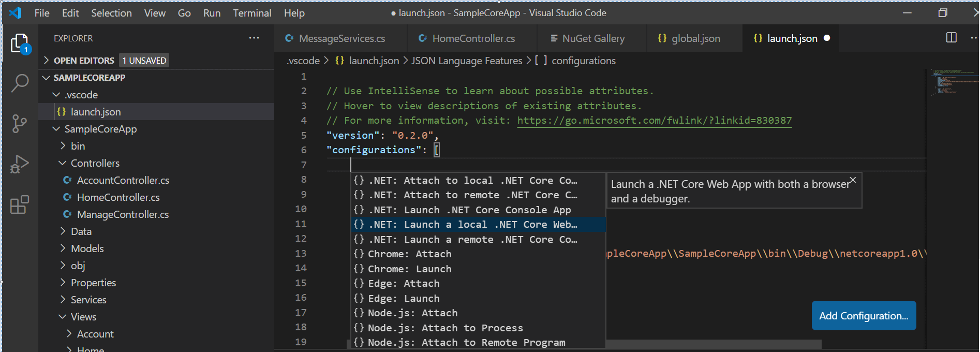Open the Search view icon
Image resolution: width=980 pixels, height=352 pixels.
(x=20, y=83)
